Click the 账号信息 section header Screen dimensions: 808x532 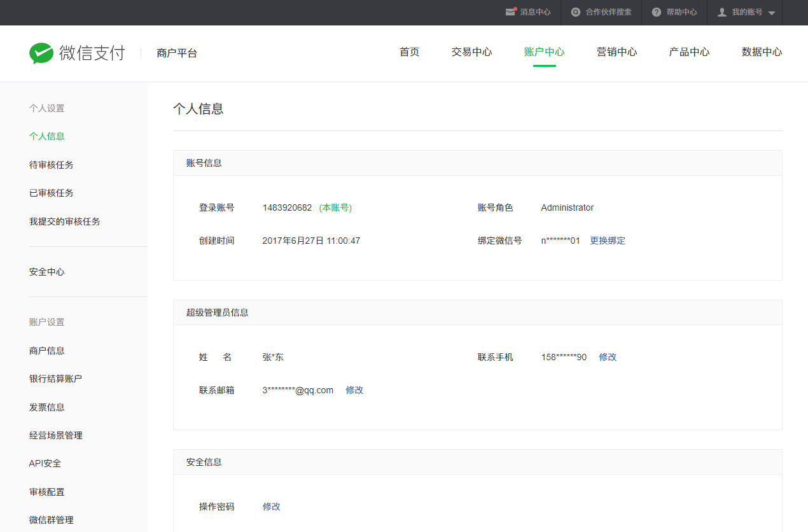(x=204, y=163)
